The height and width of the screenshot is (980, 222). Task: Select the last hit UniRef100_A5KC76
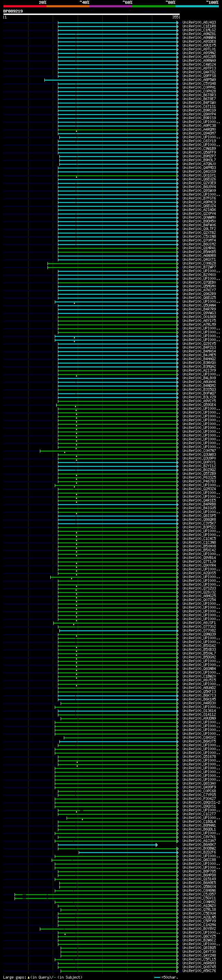(199, 971)
